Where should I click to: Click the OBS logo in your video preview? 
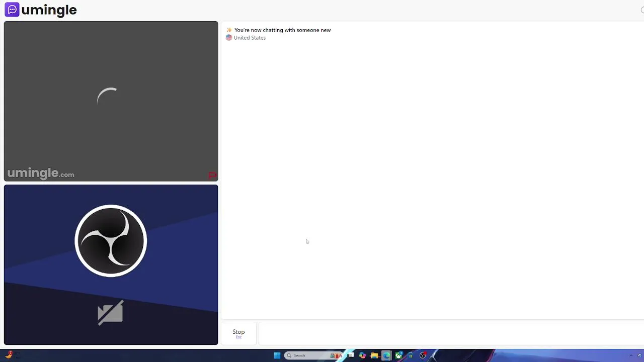[x=111, y=241]
